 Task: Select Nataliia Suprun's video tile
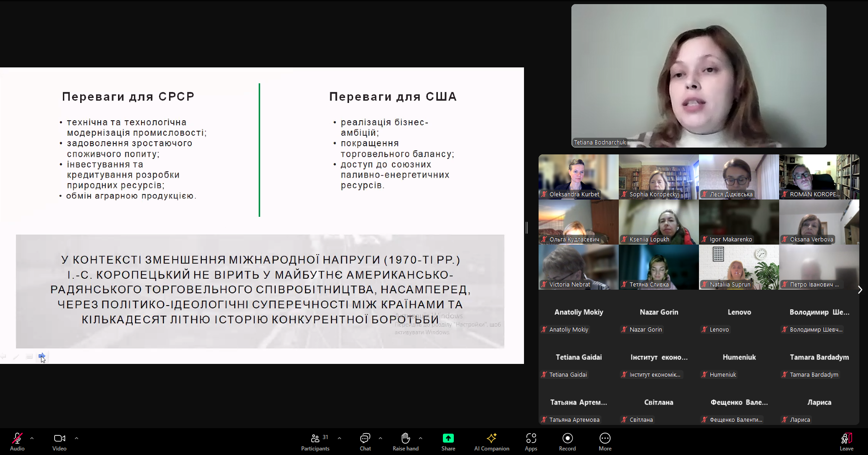coord(739,267)
